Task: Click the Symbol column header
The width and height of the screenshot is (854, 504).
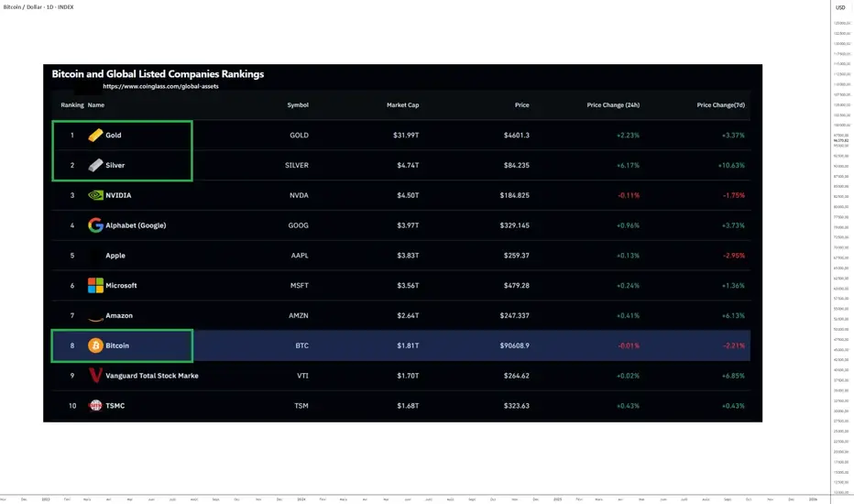Action: 298,105
